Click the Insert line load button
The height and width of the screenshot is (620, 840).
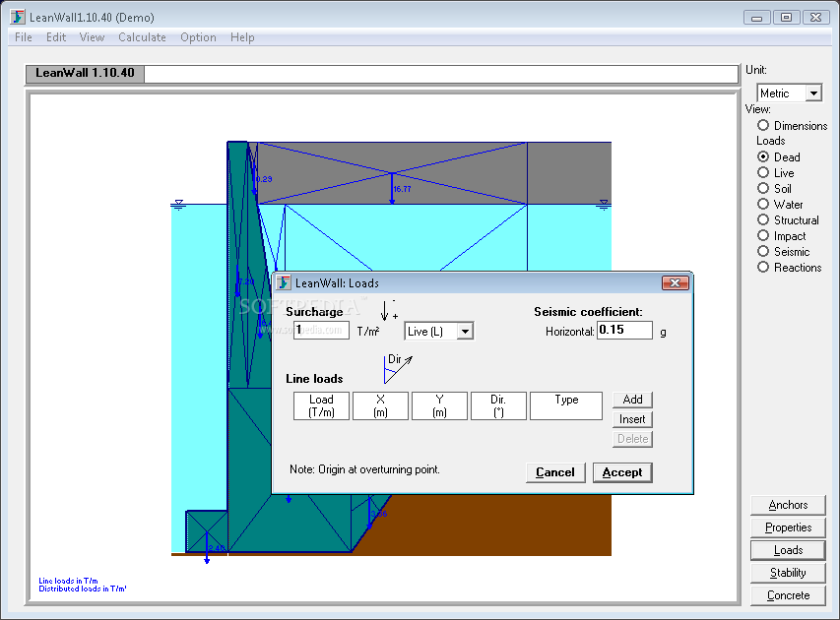(x=632, y=419)
